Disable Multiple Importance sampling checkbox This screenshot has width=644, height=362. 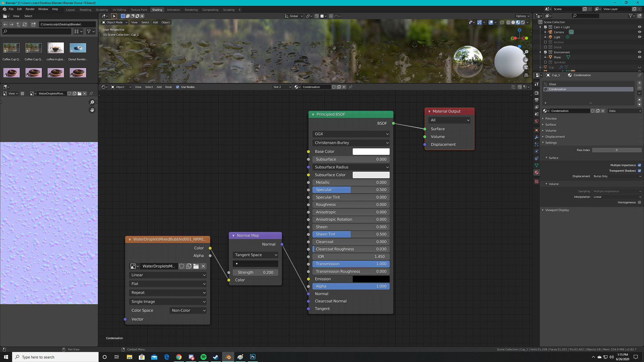639,165
